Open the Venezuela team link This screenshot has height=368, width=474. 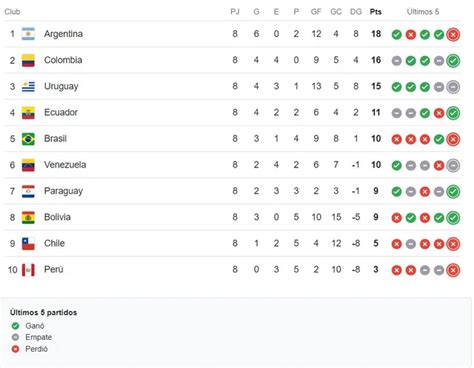[x=65, y=165]
